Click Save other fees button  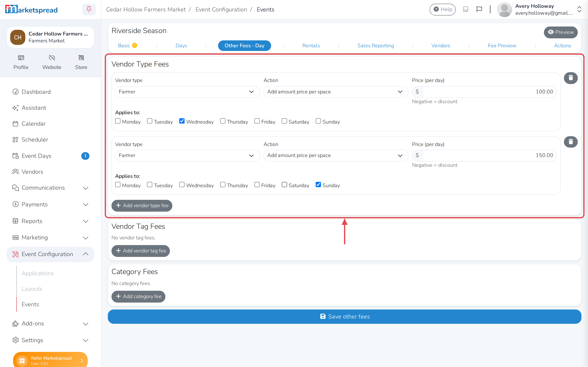pyautogui.click(x=344, y=316)
